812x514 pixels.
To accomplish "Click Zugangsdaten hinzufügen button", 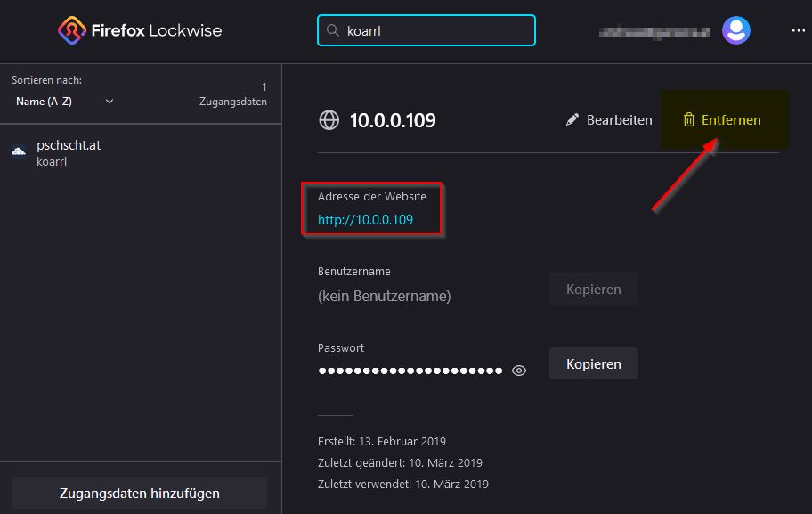I will [x=140, y=493].
